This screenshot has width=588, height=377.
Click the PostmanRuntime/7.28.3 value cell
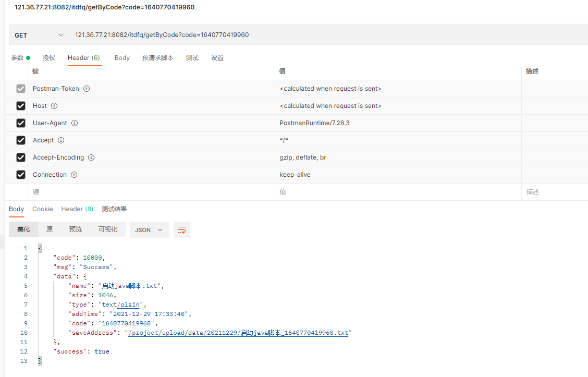click(398, 123)
